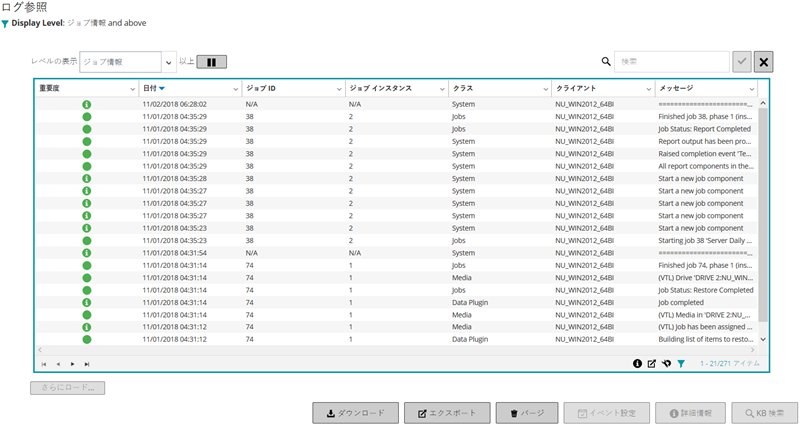Click the パージ button
The image size is (800, 426).
pyautogui.click(x=527, y=413)
